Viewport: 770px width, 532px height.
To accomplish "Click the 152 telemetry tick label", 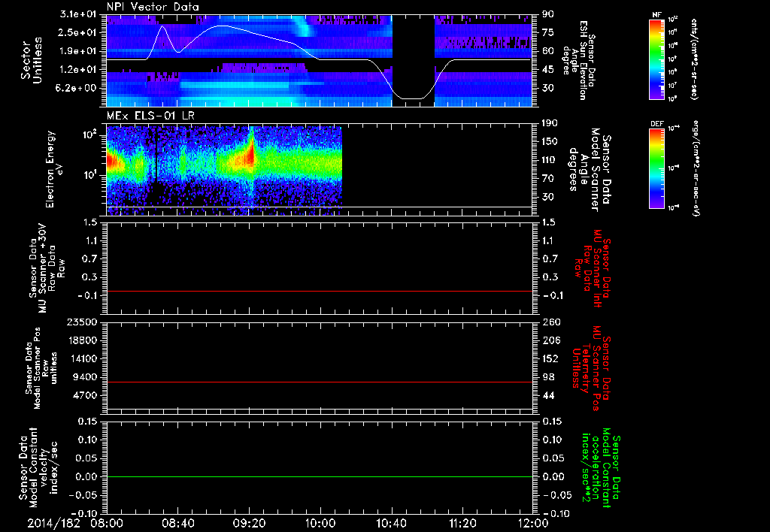I will pos(551,358).
